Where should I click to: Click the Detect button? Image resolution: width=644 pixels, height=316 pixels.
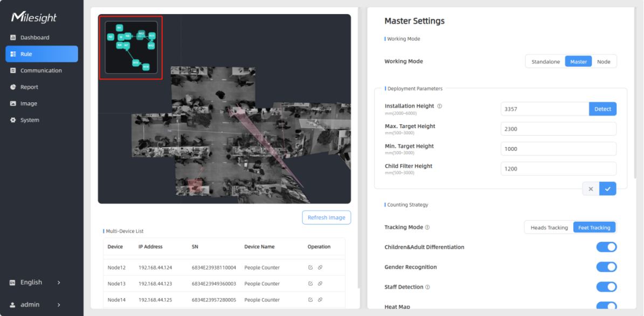click(x=603, y=109)
